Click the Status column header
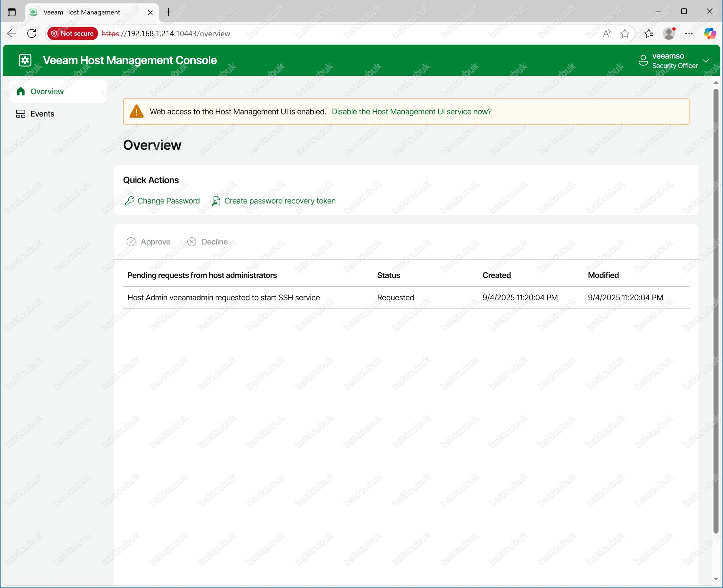The height and width of the screenshot is (588, 723). [x=389, y=275]
